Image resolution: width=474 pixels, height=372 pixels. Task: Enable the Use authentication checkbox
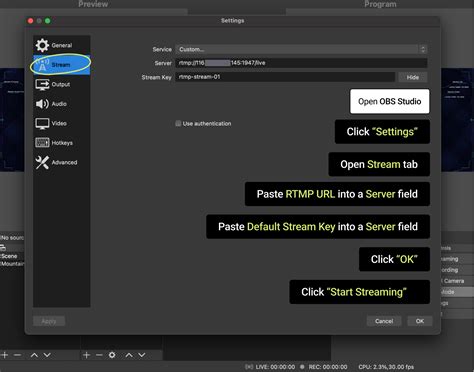(178, 123)
